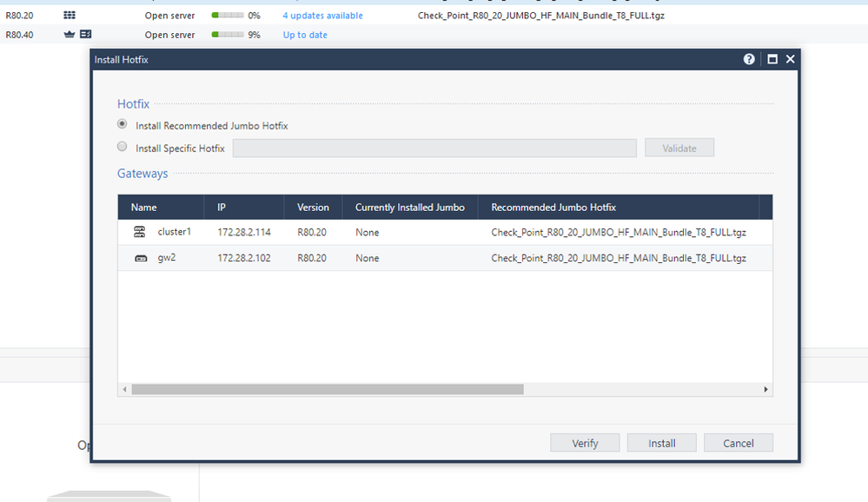Click the Up to date link
Viewport: 868px width, 502px height.
305,35
